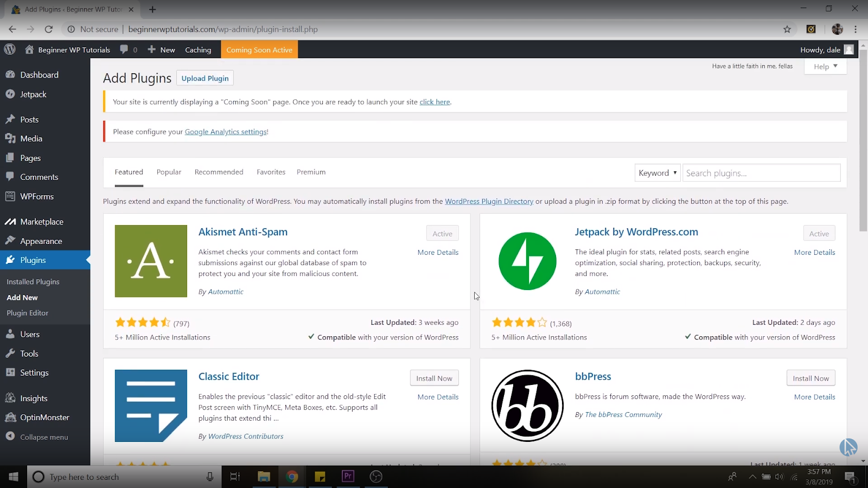Open the Norton extension icon in Chrome toolbar
Image resolution: width=868 pixels, height=488 pixels.
tap(811, 29)
